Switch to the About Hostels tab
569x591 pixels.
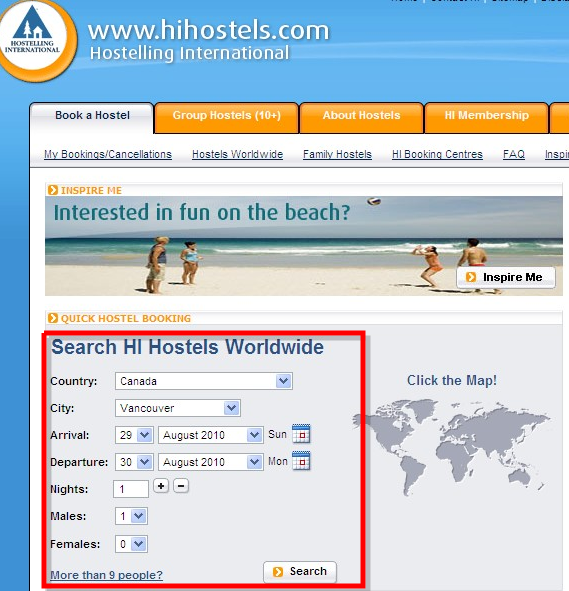click(361, 118)
